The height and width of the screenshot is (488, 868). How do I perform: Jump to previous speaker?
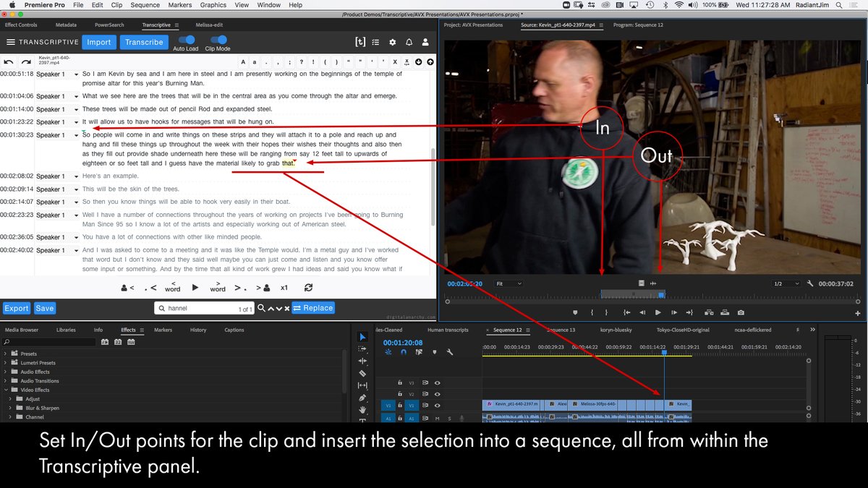click(x=127, y=288)
